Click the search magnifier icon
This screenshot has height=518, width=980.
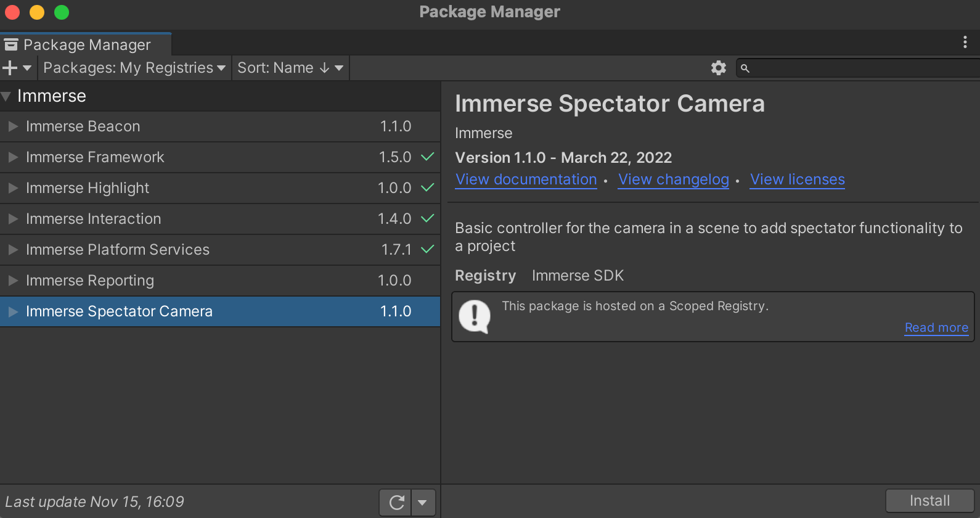[745, 68]
